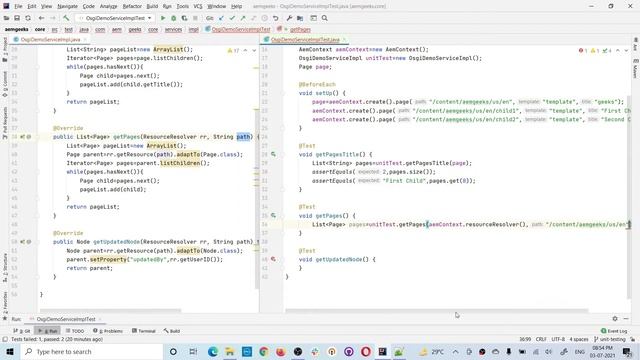Open Windows Start menu button

click(10, 351)
